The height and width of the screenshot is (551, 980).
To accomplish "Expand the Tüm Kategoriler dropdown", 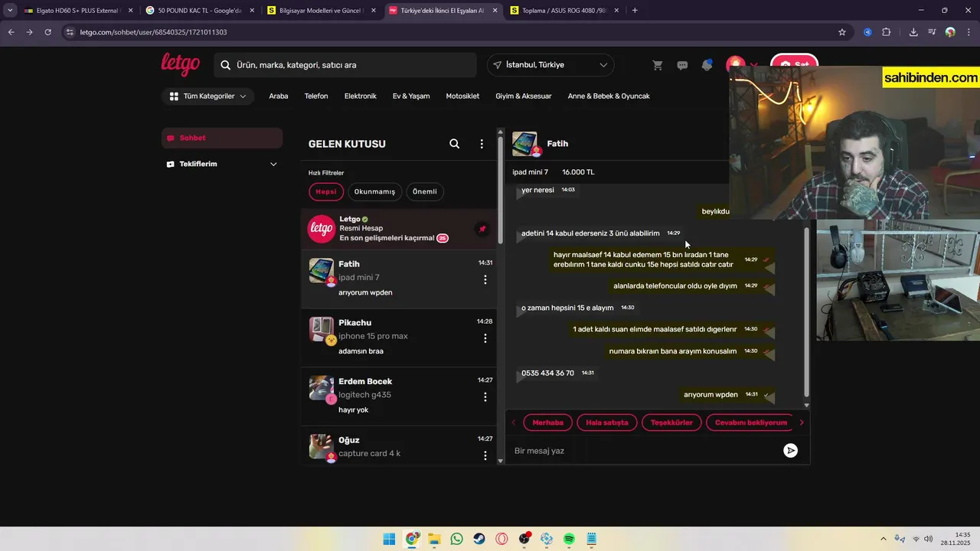I will pyautogui.click(x=207, y=96).
